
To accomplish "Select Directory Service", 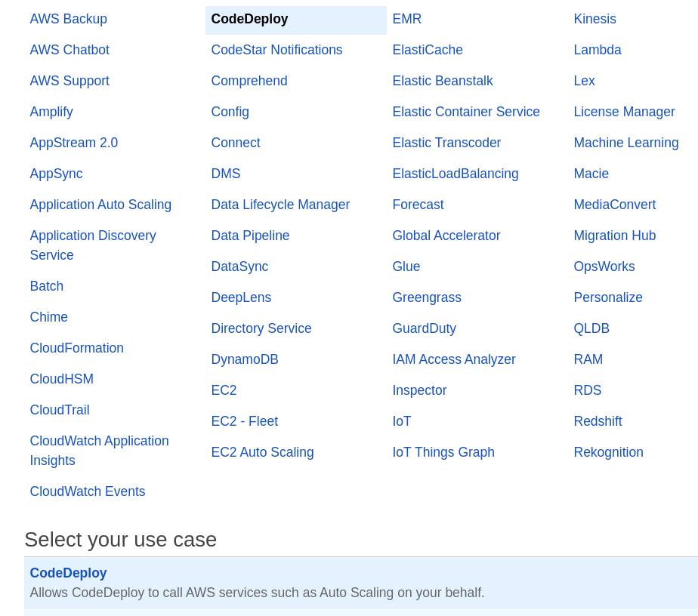I will 261,328.
